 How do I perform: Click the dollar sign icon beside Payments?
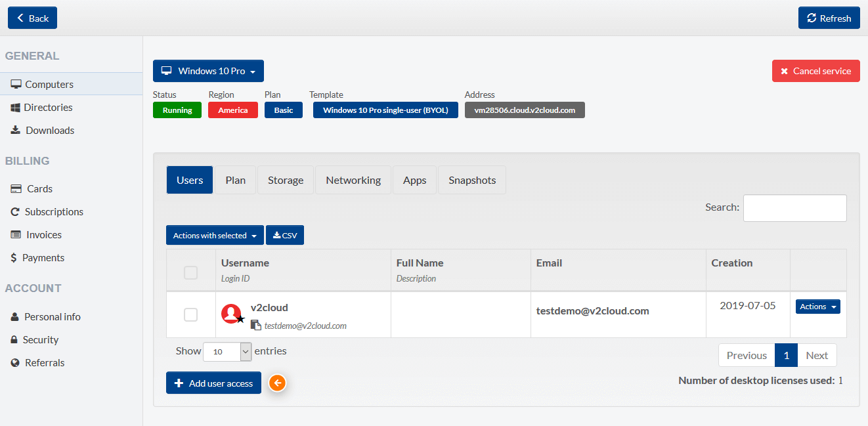[14, 258]
